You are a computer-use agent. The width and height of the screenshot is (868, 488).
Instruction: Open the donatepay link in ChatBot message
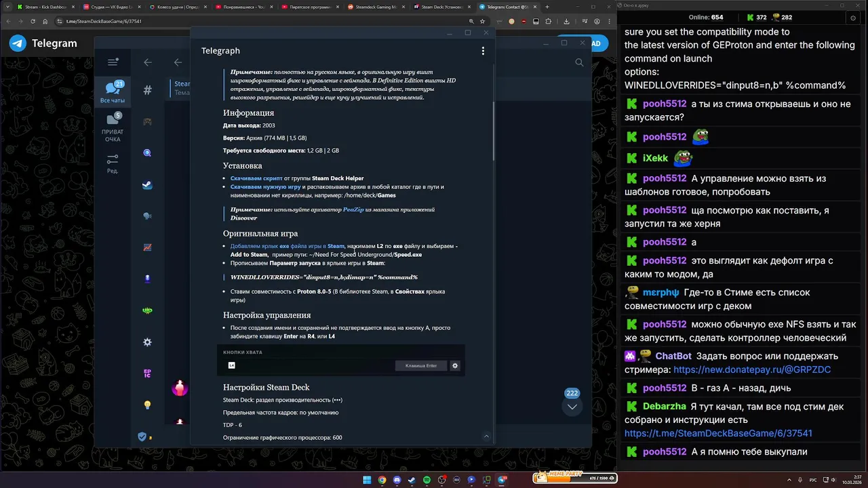click(752, 369)
